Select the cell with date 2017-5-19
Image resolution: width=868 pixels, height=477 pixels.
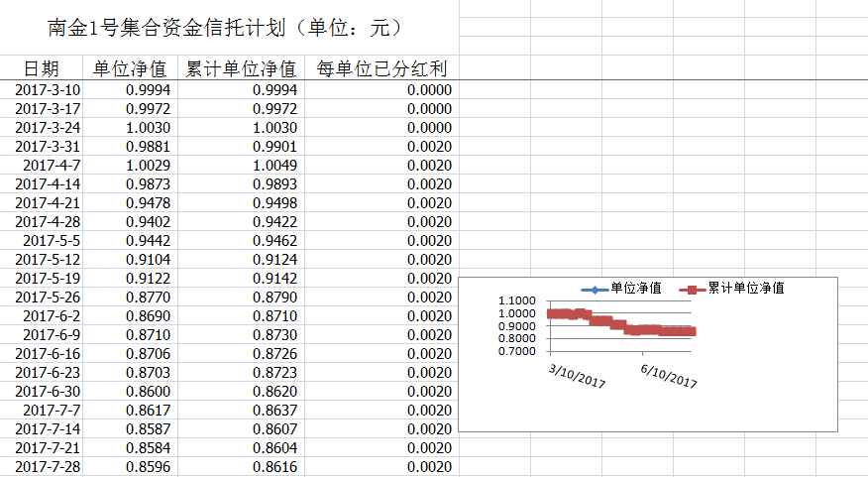click(x=49, y=279)
